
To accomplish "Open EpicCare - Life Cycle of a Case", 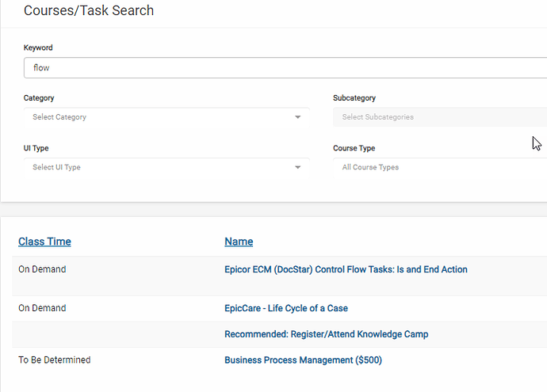I will (286, 308).
